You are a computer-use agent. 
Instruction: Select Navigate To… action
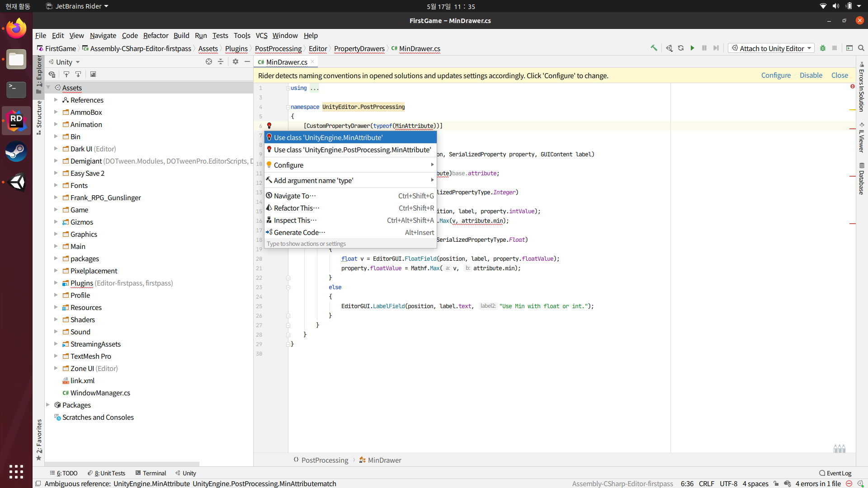point(350,196)
